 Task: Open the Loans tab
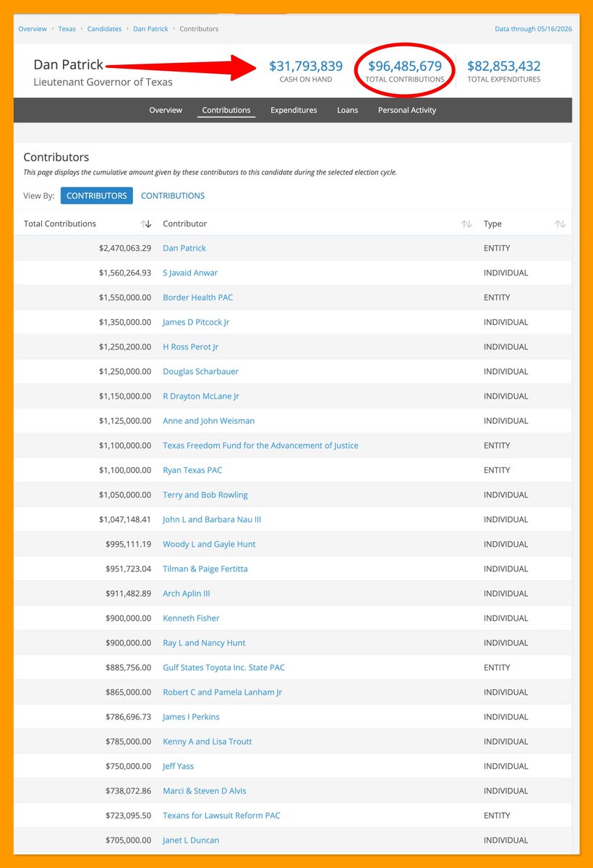tap(347, 110)
